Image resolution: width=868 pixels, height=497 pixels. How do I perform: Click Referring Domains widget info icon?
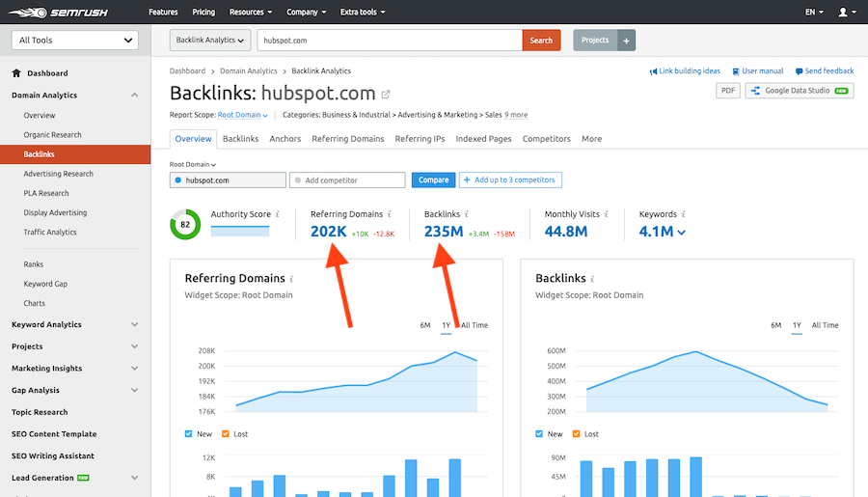pyautogui.click(x=291, y=279)
